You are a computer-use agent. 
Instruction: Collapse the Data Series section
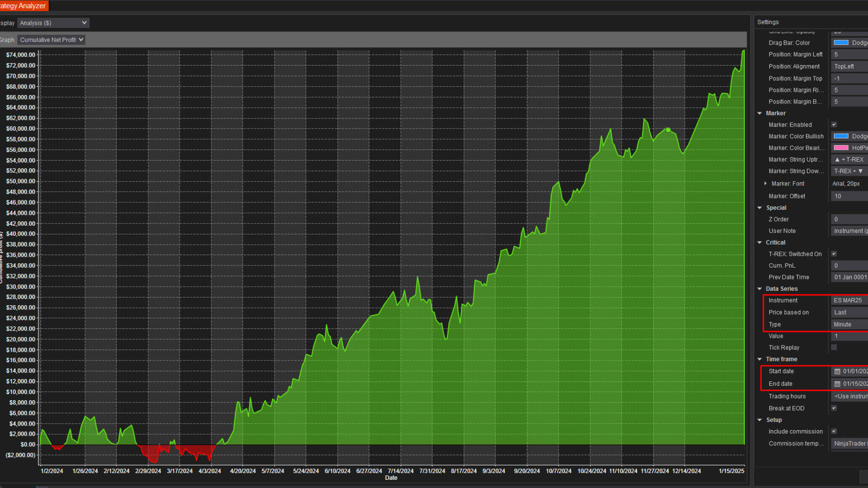click(x=759, y=289)
